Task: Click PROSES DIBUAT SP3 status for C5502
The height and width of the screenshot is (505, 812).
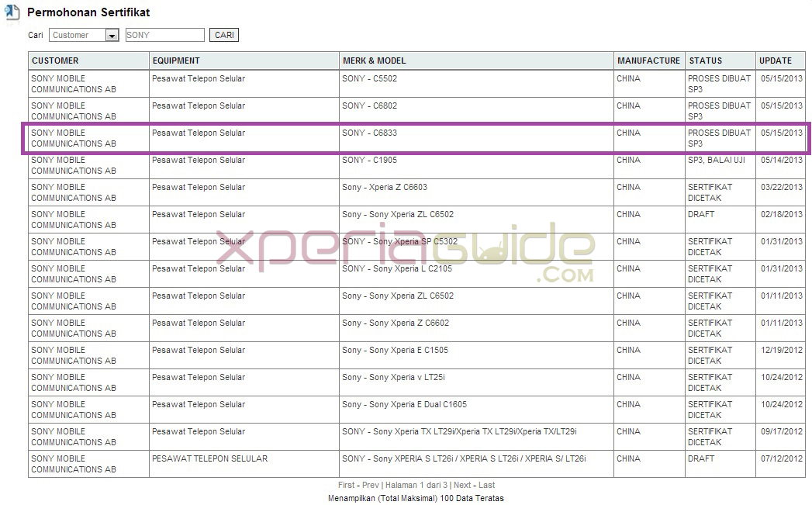Action: pos(719,84)
